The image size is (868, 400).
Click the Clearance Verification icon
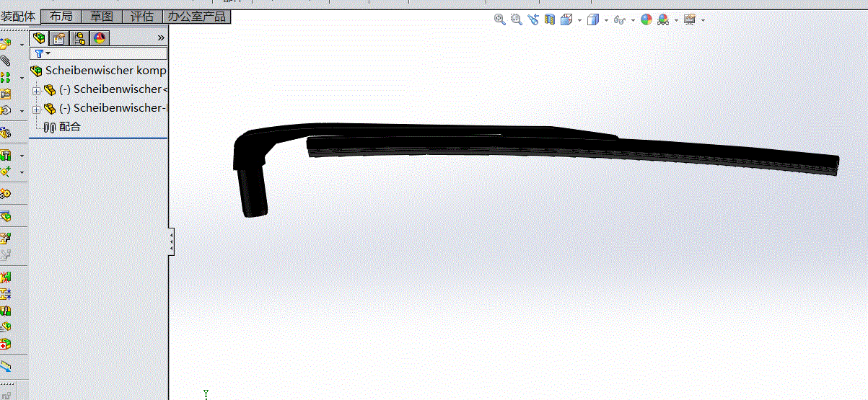coord(6,294)
